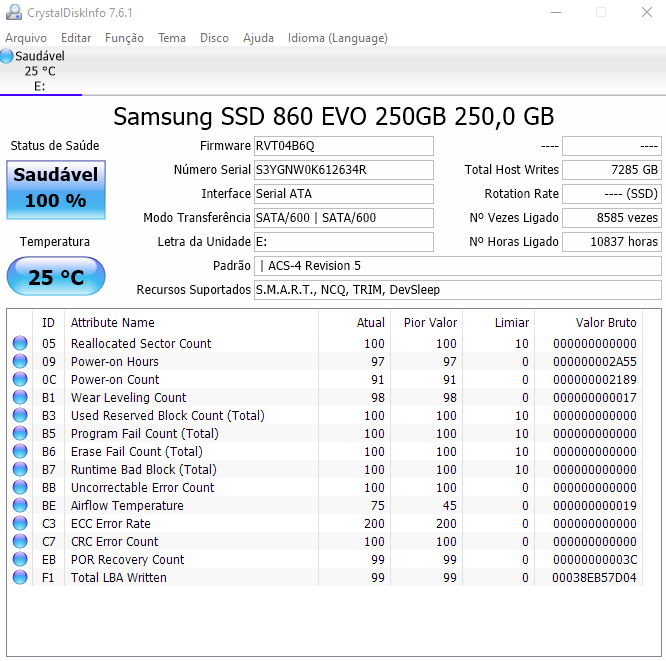The image size is (666, 661).
Task: Click status orb for POR Recovery Count
Action: [x=20, y=559]
